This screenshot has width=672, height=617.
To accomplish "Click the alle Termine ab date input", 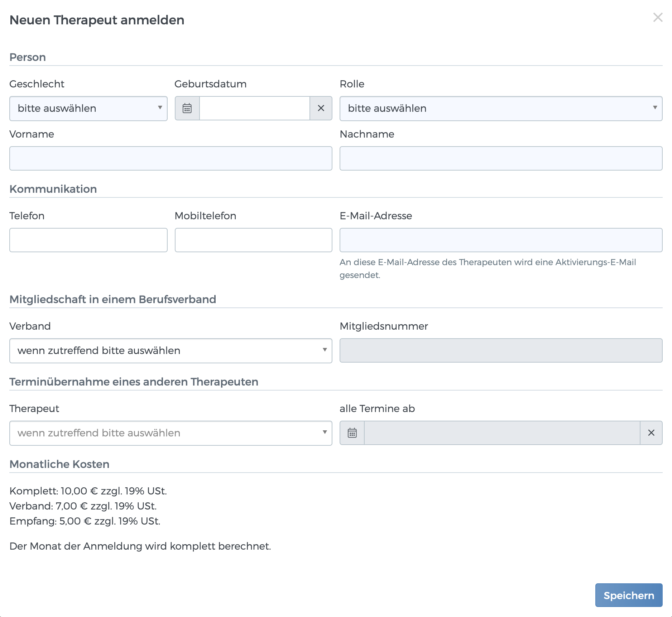I will pos(501,433).
